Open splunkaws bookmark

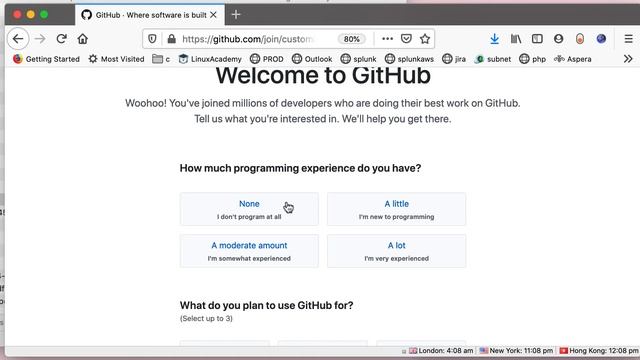click(x=409, y=59)
